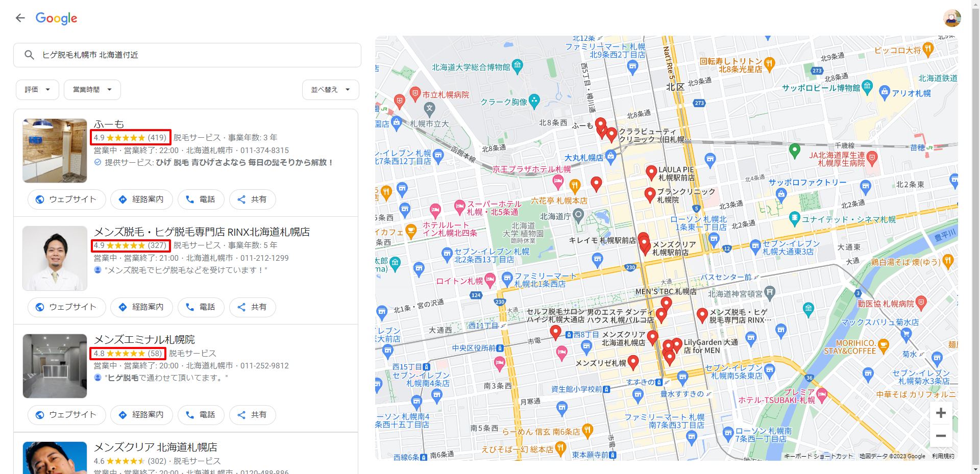Screen dimensions: 980x474
Task: Click ウェブサイト button for メンズエミナル札幌院
Action: coord(67,415)
